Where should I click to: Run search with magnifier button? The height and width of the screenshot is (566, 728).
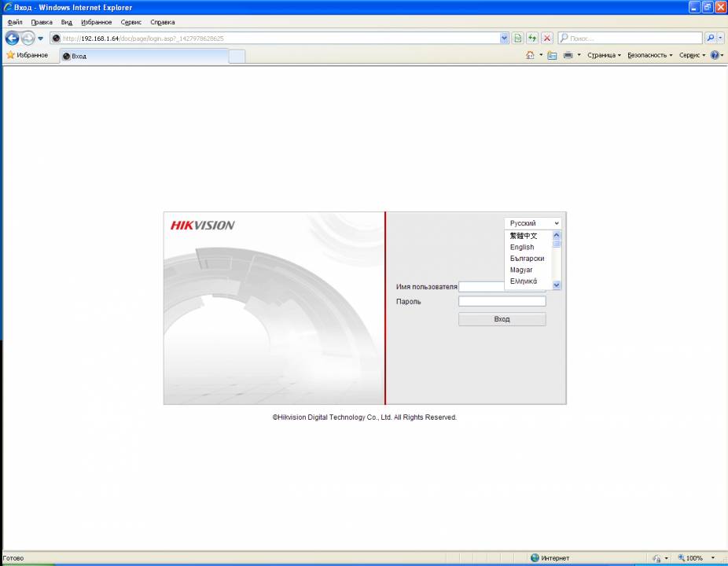tap(711, 38)
